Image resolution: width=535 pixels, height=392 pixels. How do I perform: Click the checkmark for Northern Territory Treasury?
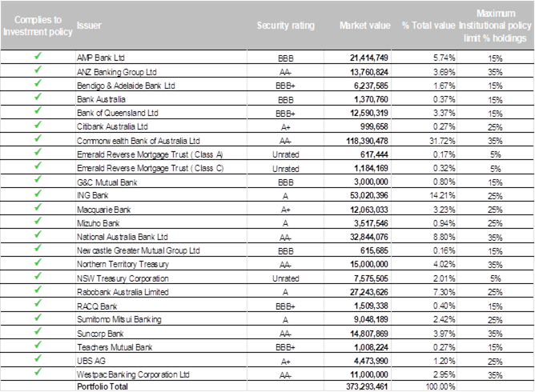(x=38, y=262)
